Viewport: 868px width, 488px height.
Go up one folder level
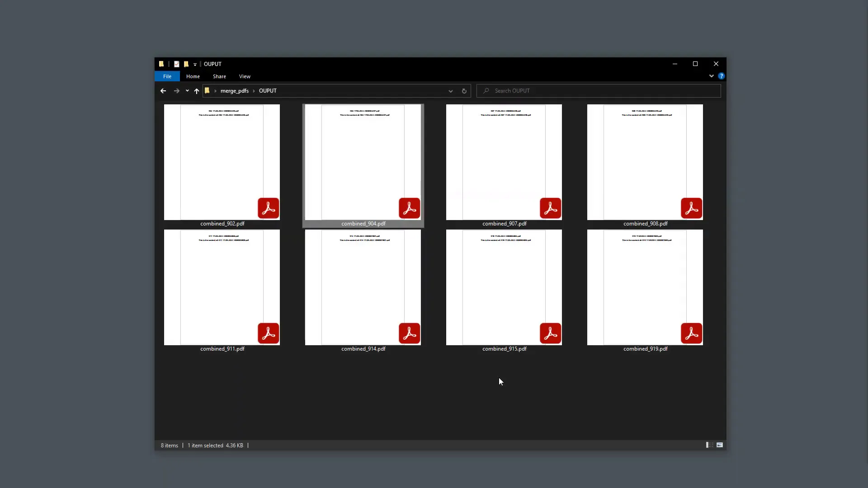click(x=197, y=90)
